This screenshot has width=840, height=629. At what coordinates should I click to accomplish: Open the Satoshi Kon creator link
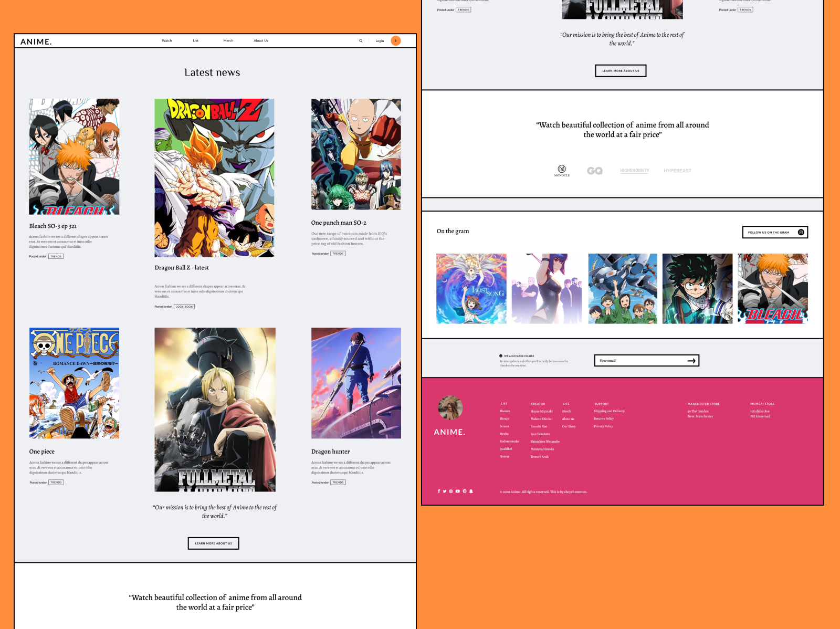coord(539,426)
